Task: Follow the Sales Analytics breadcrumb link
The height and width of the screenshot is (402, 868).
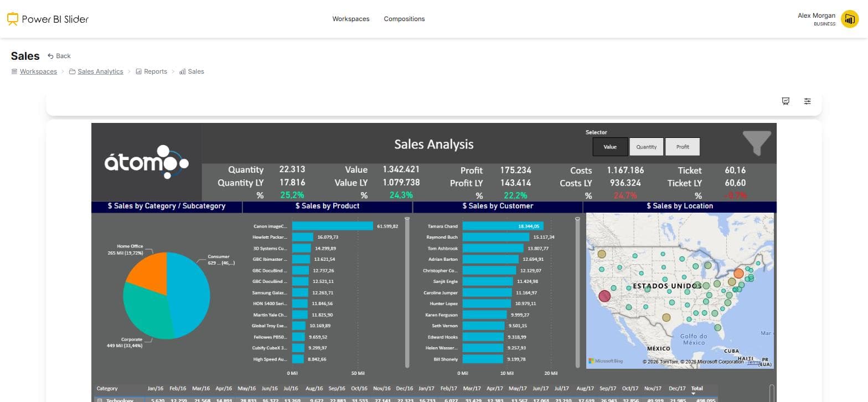Action: pyautogui.click(x=100, y=71)
